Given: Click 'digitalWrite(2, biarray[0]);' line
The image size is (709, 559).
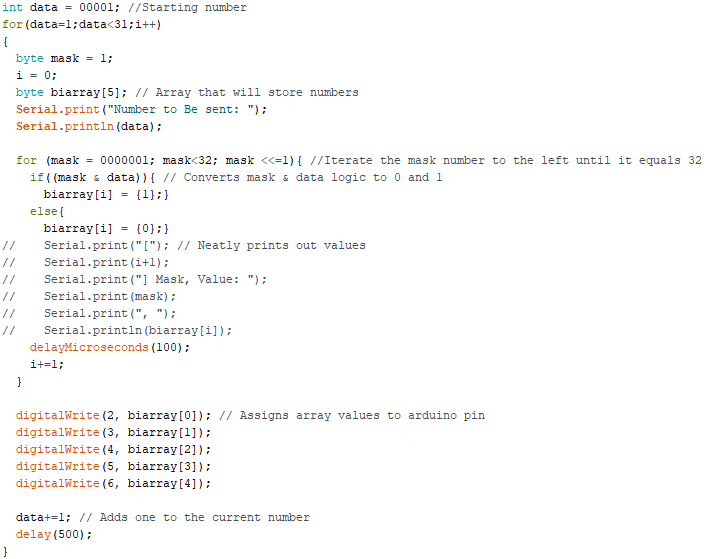Looking at the screenshot, I should (113, 416).
